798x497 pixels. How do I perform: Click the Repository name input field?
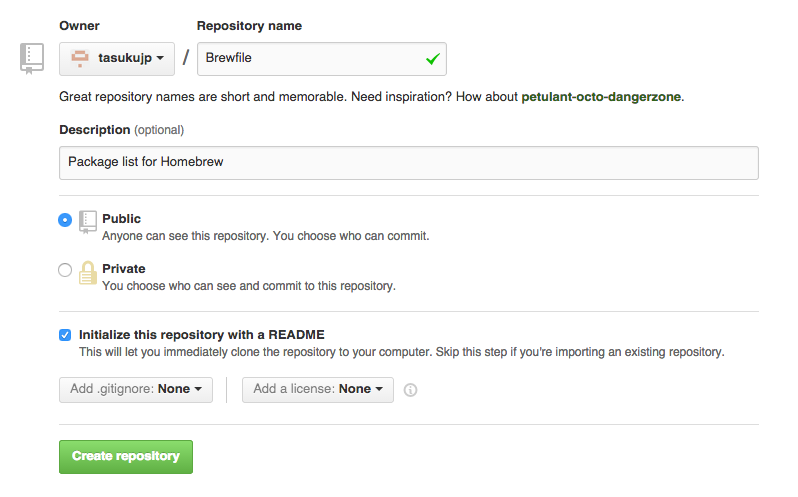[x=322, y=59]
